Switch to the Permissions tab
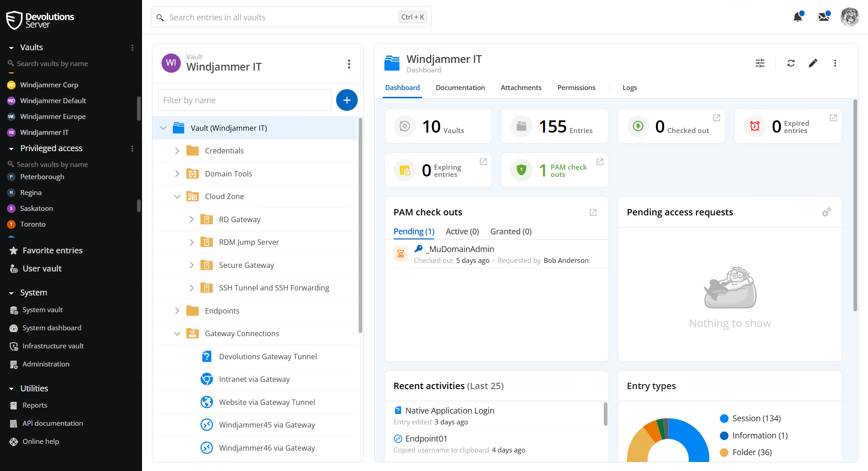This screenshot has width=868, height=471. tap(576, 88)
